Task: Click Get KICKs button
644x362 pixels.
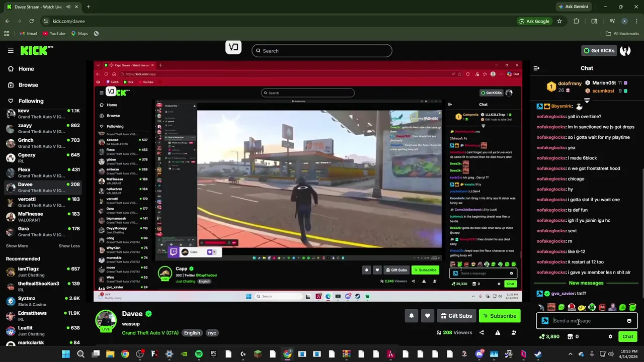Action: tap(599, 50)
